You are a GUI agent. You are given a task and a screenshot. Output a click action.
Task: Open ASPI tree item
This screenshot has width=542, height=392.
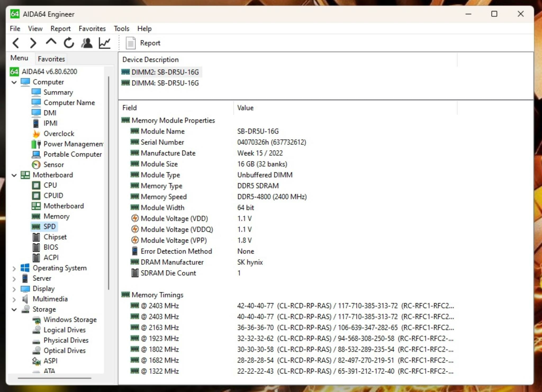(x=50, y=361)
